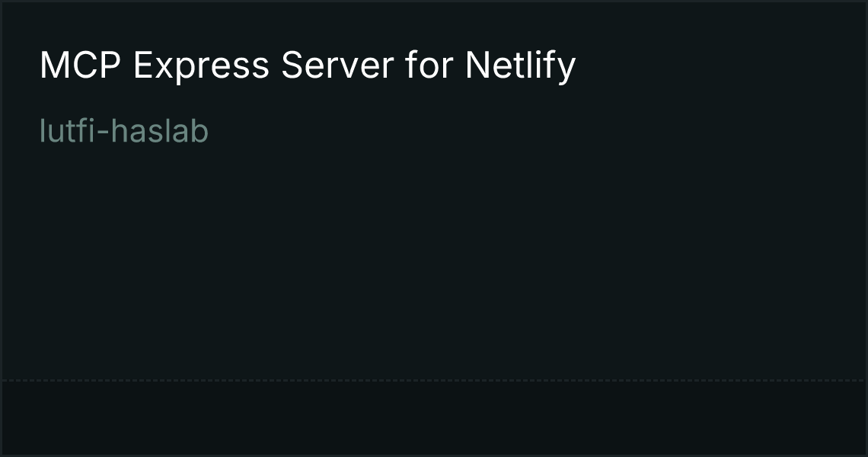Click blank space right of the title
This screenshot has height=457, width=868.
pos(720,66)
